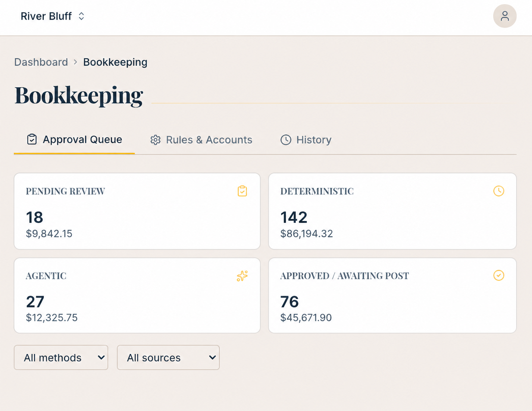Click the Pending Review count 18

tap(34, 217)
